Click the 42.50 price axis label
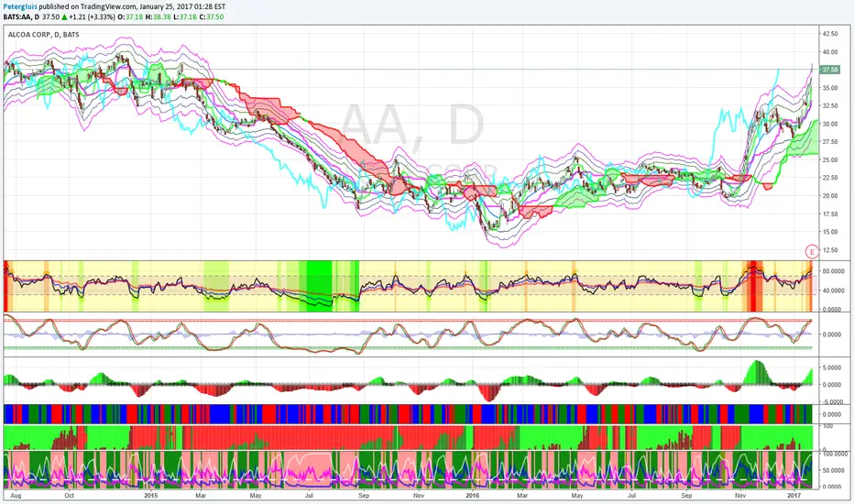 pyautogui.click(x=830, y=34)
